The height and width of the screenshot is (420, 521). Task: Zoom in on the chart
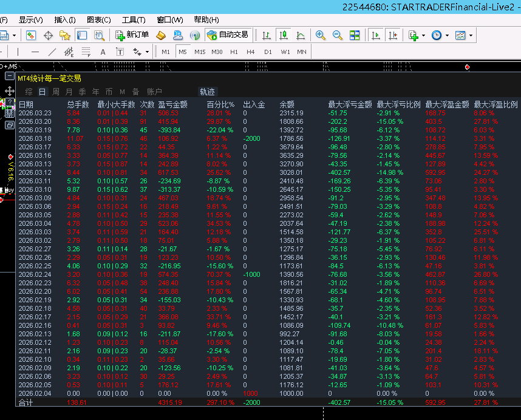tap(320, 35)
